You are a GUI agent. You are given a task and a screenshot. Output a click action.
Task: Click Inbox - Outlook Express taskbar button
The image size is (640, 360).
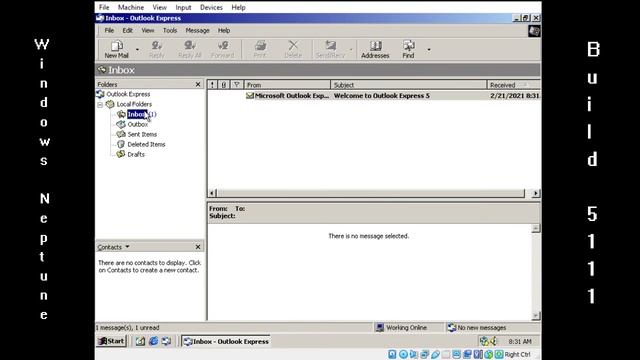226,342
